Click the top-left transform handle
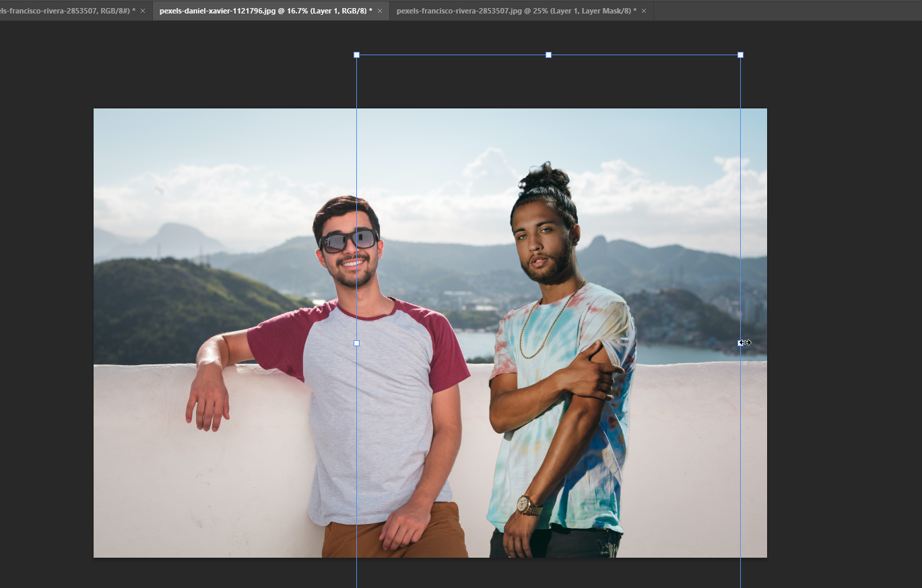Viewport: 922px width, 588px height. coord(356,55)
